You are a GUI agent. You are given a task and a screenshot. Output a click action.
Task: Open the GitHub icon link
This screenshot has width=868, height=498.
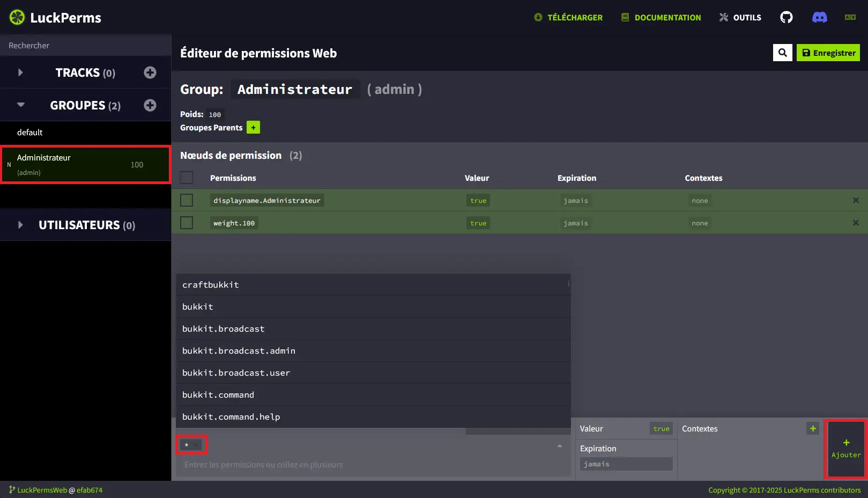[786, 17]
